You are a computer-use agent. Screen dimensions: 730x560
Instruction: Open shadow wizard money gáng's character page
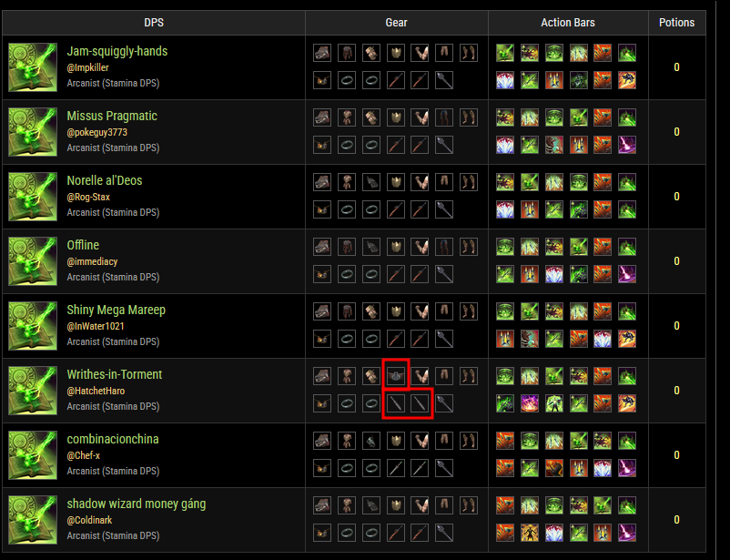click(136, 504)
